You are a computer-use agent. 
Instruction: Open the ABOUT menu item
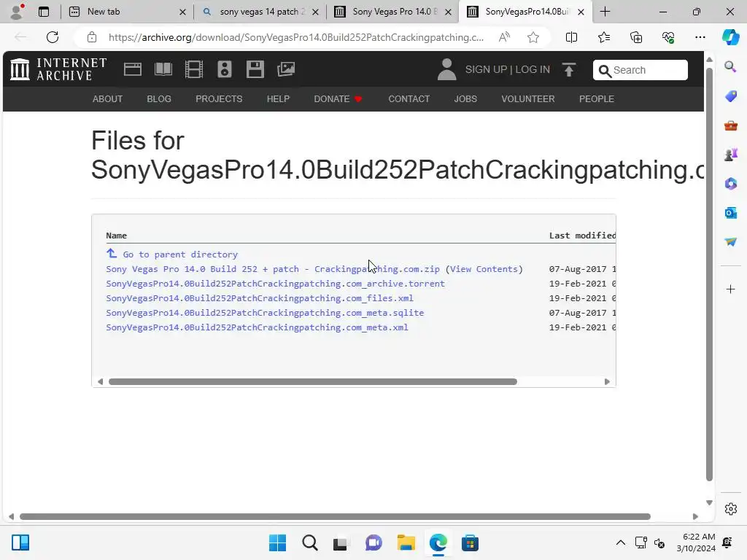tap(108, 99)
